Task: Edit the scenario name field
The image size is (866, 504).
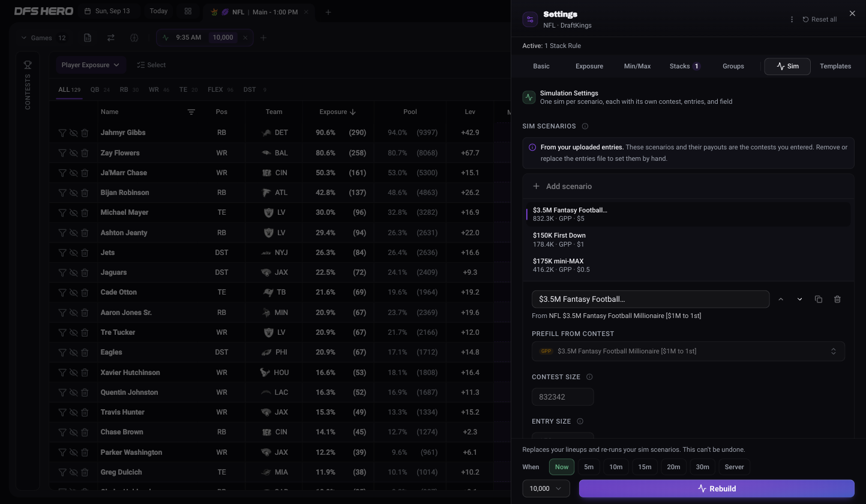Action: click(x=651, y=299)
